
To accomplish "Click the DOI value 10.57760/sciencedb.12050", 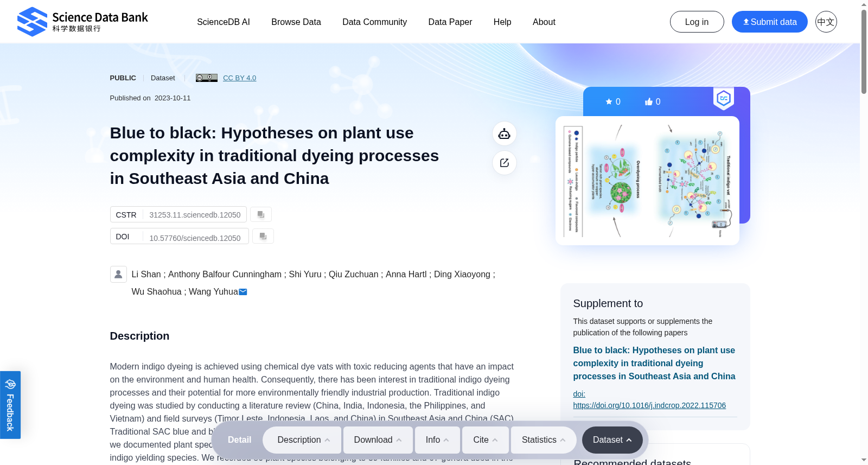I will coord(195,238).
